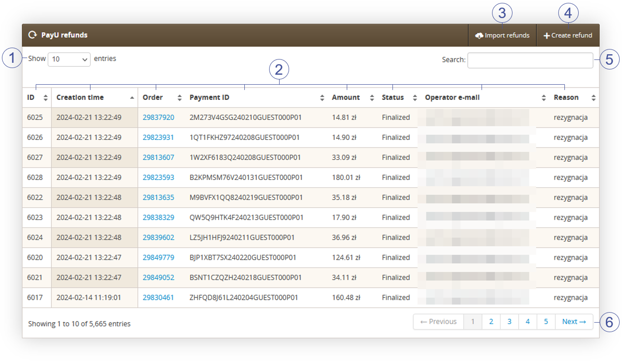Open order link 29823931
Viewport: 623px width, 364px height.
[x=159, y=138]
